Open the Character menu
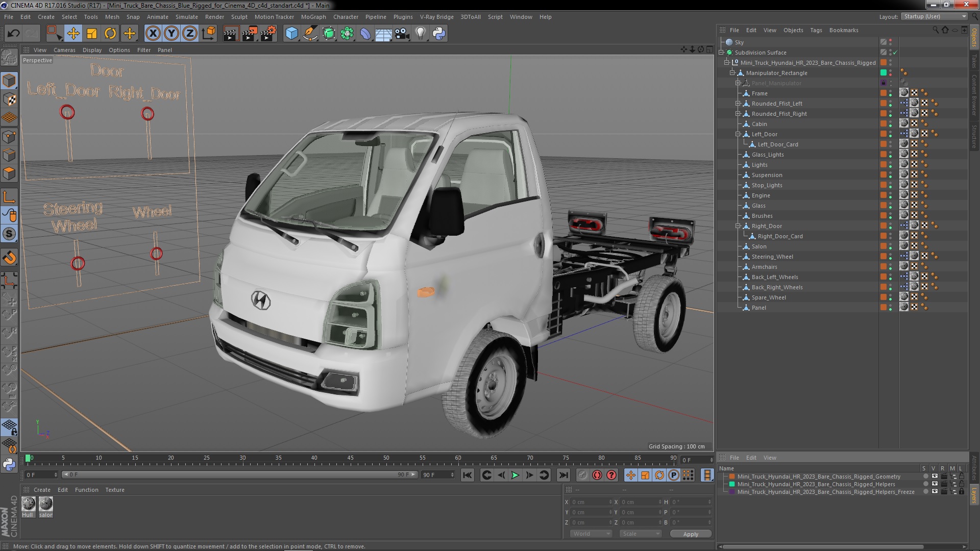Viewport: 980px width, 551px height. 346,17
